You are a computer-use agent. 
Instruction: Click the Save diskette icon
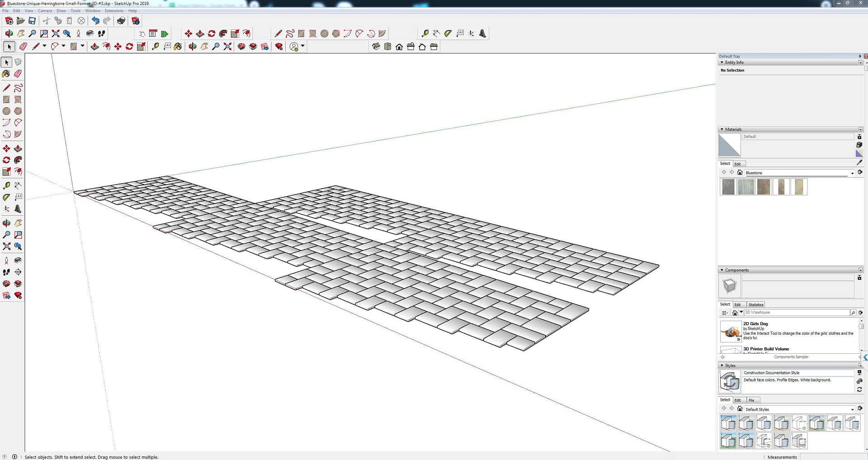(32, 21)
